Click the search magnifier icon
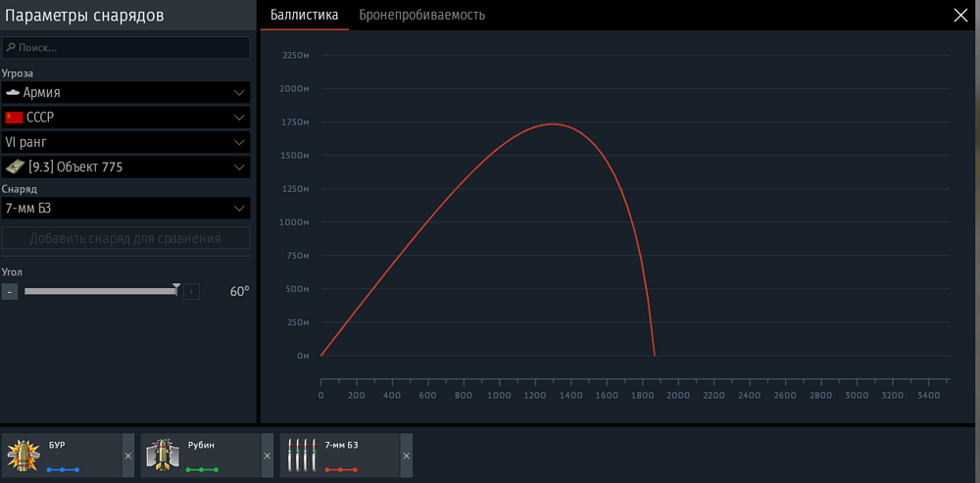980x483 pixels. click(11, 47)
